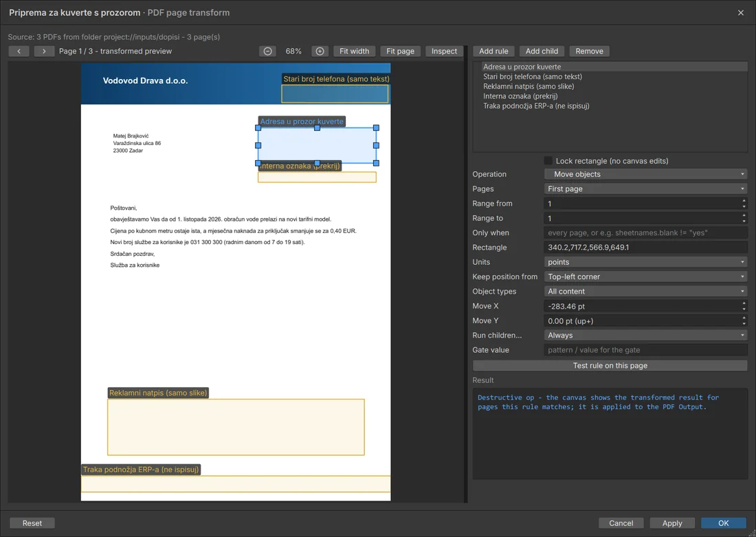Open the Run children dropdown
The width and height of the screenshot is (756, 537).
tap(645, 336)
